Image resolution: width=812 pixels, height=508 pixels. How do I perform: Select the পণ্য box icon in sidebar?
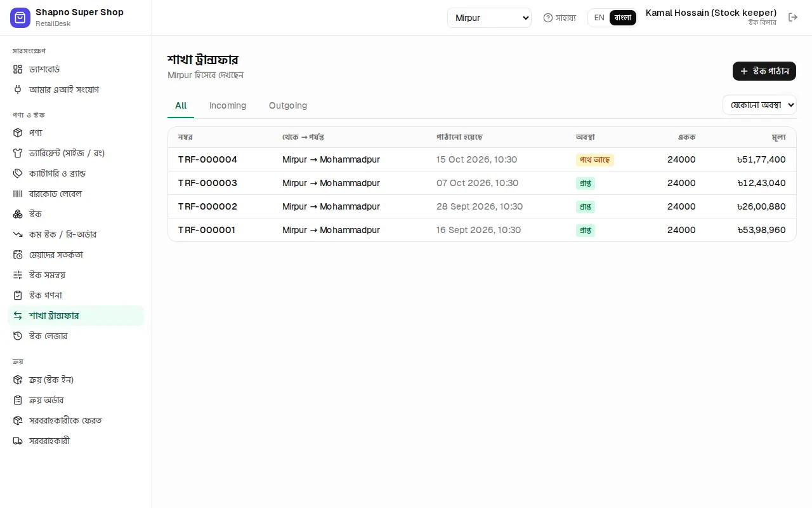coord(18,133)
